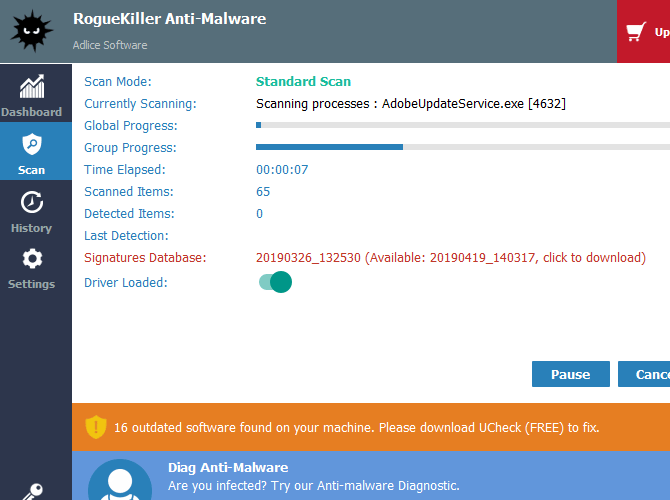The width and height of the screenshot is (670, 500).
Task: Click the shopping cart upgrade icon
Action: pos(635,32)
